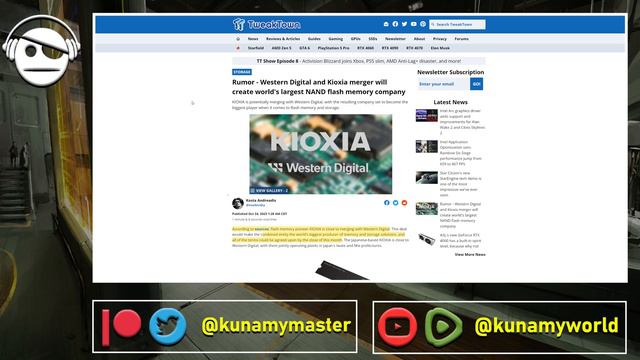Open Intel Arc driver Alan Wake 2 headline
The width and height of the screenshot is (640, 360).
click(x=462, y=122)
